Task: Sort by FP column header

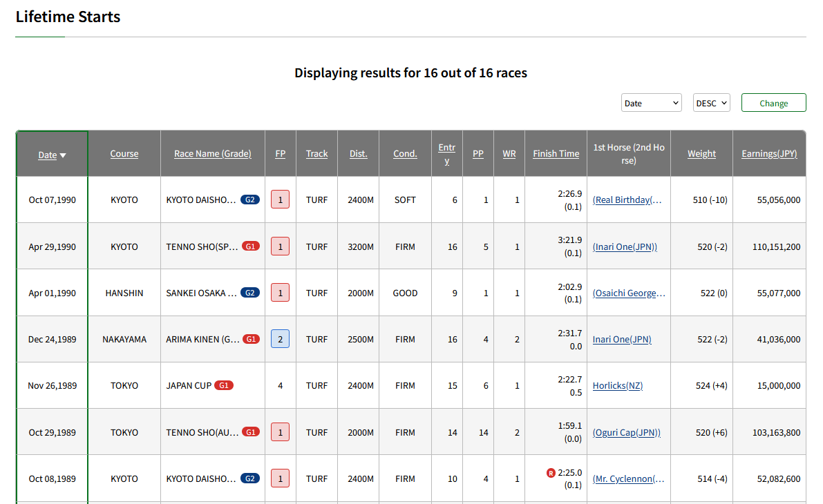Action: point(281,154)
